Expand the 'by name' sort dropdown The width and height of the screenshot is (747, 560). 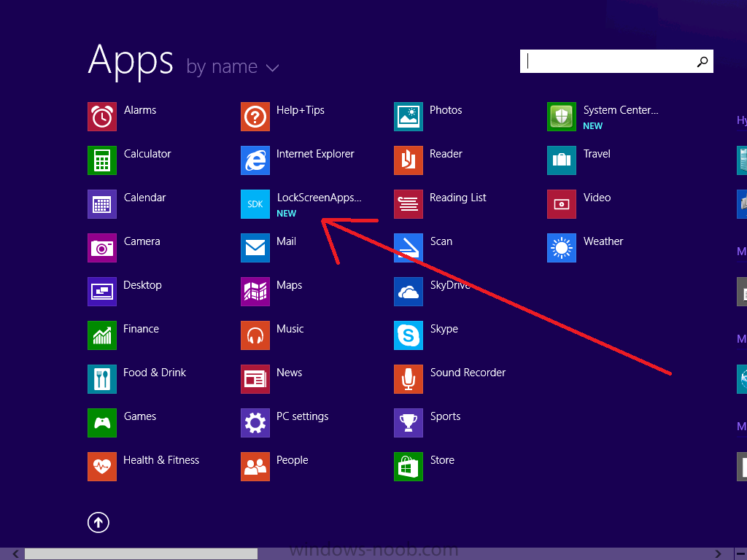pyautogui.click(x=233, y=66)
